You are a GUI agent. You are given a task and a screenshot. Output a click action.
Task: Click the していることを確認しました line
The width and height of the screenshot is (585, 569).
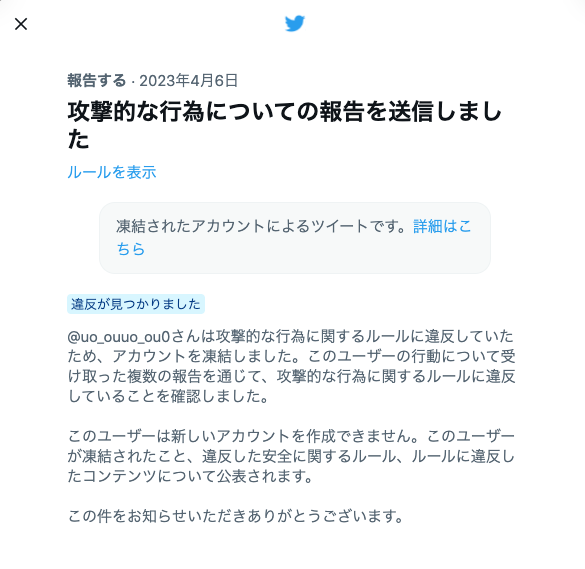(168, 396)
